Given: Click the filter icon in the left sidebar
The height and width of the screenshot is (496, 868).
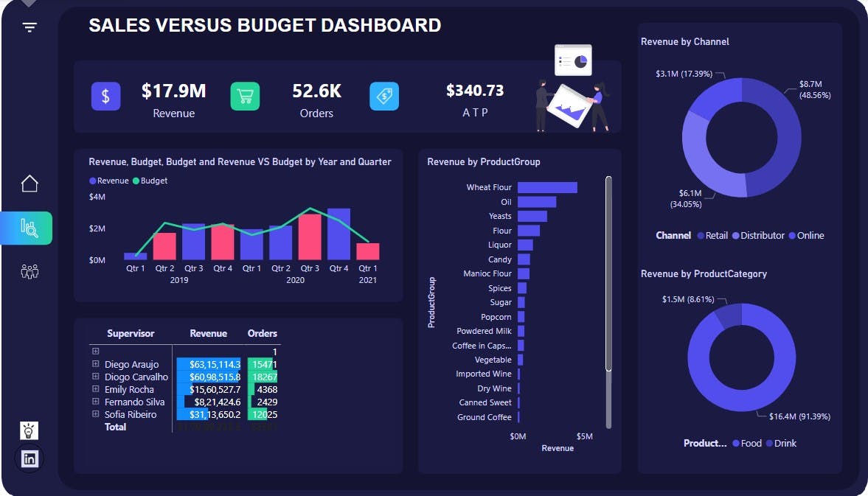Looking at the screenshot, I should 29,27.
